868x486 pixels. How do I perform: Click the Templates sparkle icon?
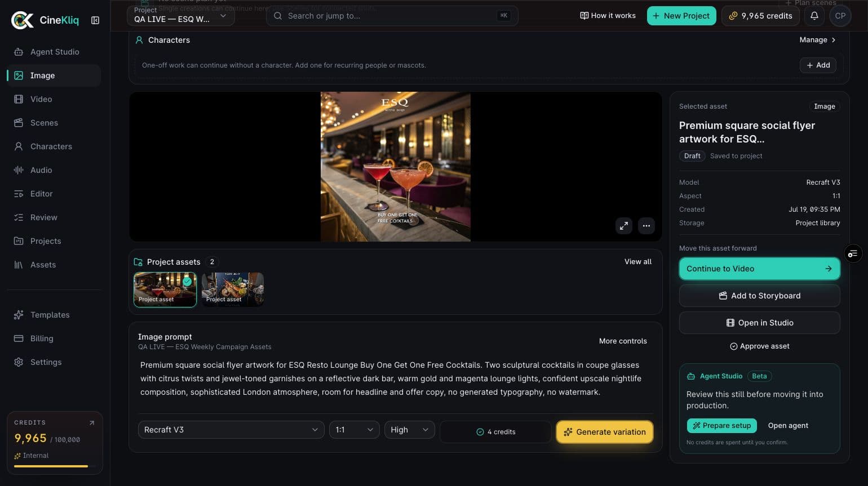tap(19, 315)
